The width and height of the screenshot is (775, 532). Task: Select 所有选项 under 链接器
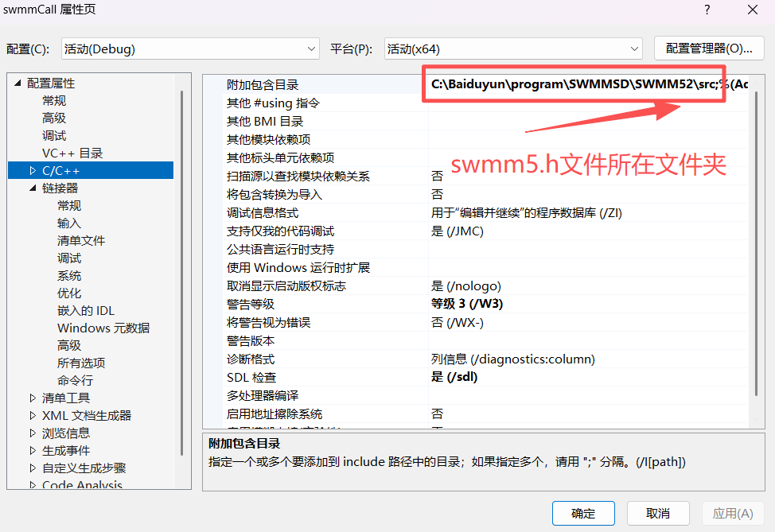[81, 363]
